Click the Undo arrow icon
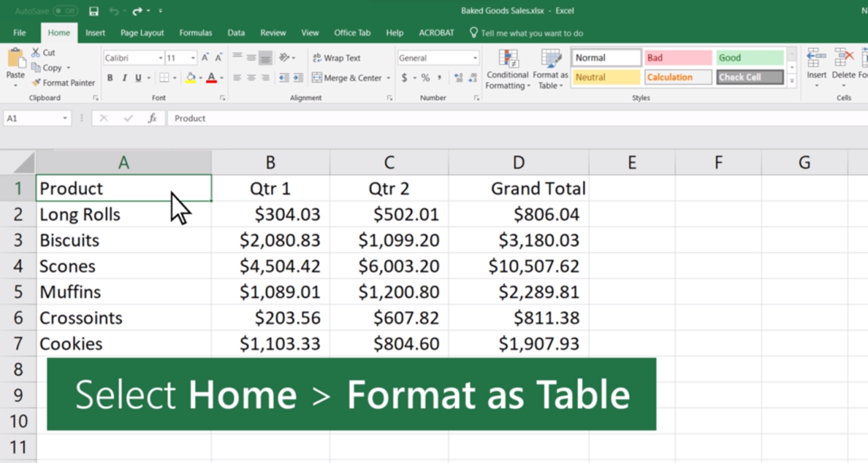The height and width of the screenshot is (463, 868). pyautogui.click(x=113, y=11)
